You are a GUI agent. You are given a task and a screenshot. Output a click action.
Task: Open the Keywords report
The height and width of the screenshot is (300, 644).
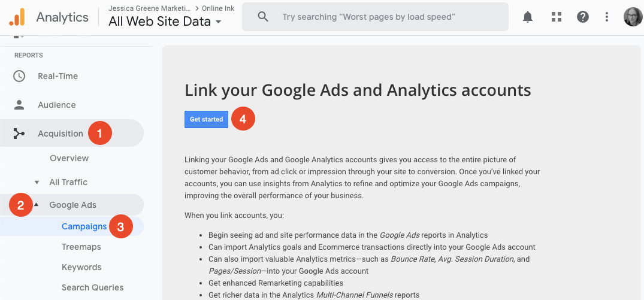pos(81,267)
